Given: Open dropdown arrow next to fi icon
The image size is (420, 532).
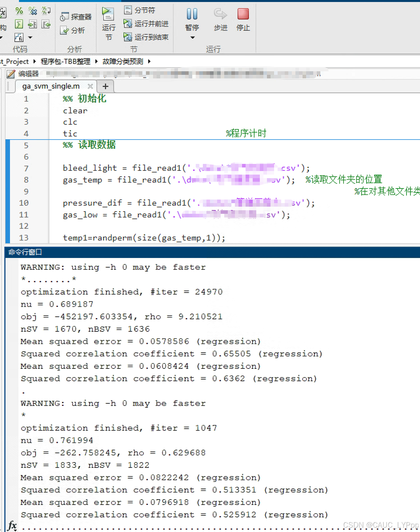Looking at the screenshot, I should click(30, 37).
